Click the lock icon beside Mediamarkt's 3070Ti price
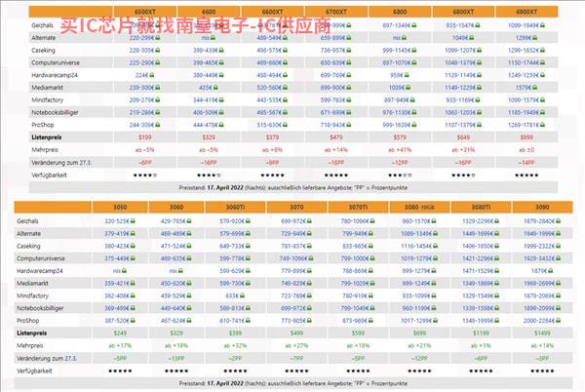Viewport: 585px width, 392px height. pos(371,283)
